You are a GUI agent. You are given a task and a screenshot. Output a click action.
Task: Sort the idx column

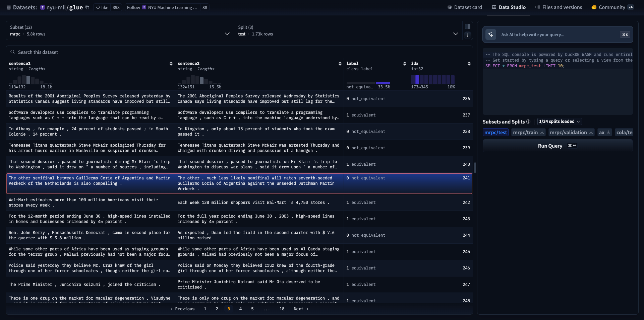click(469, 64)
